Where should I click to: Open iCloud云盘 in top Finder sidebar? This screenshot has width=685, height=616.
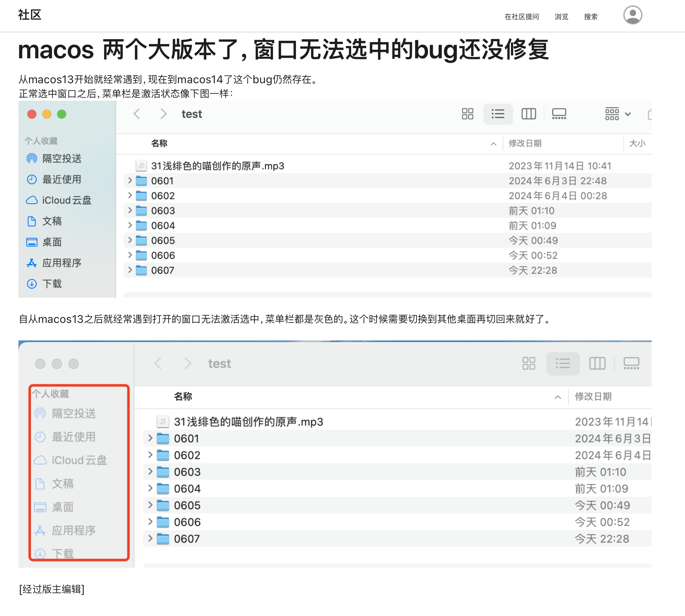coord(66,200)
